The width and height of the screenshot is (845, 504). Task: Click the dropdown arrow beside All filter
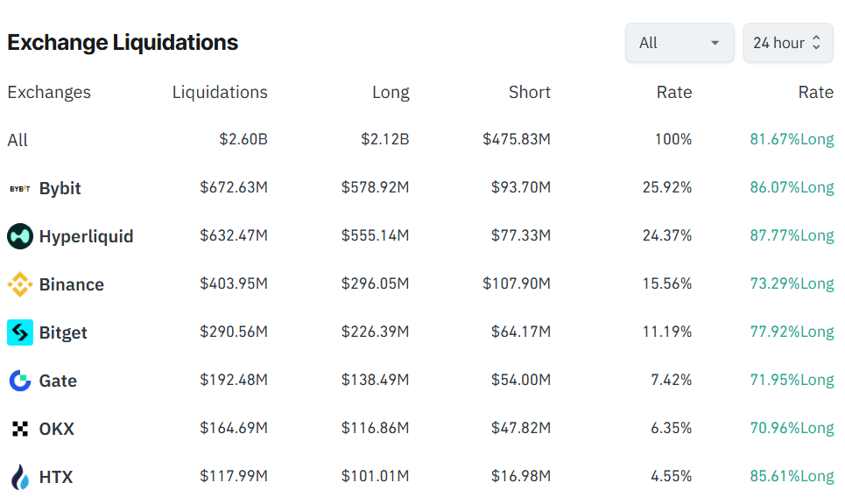click(715, 42)
